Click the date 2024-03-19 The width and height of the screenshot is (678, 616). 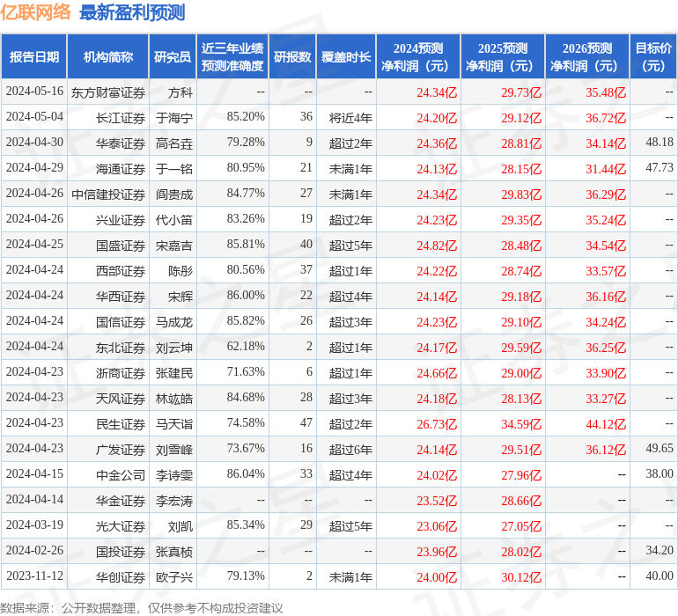tap(34, 524)
